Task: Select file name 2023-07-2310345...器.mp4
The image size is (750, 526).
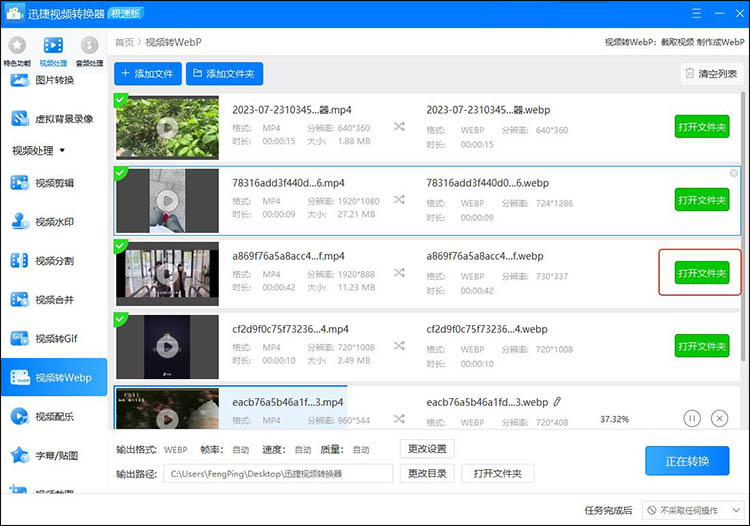Action: coord(292,110)
